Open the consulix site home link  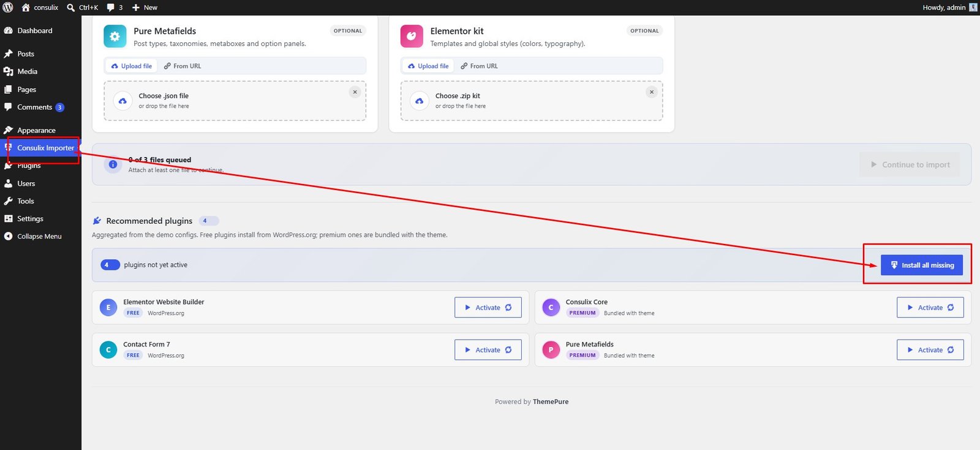[x=40, y=7]
